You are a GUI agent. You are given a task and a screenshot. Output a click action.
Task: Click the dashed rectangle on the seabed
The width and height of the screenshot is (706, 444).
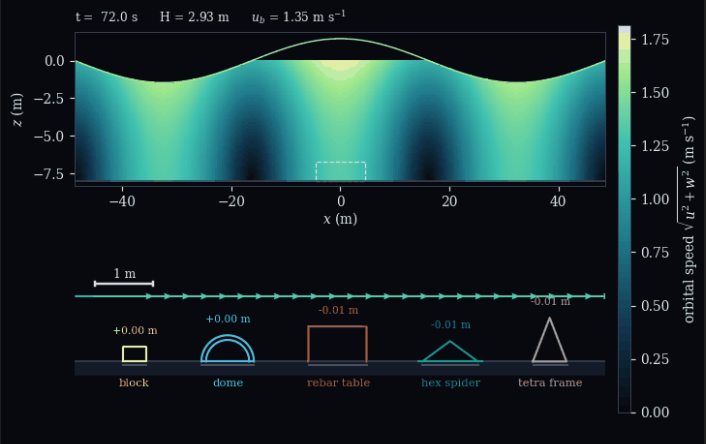[x=341, y=171]
